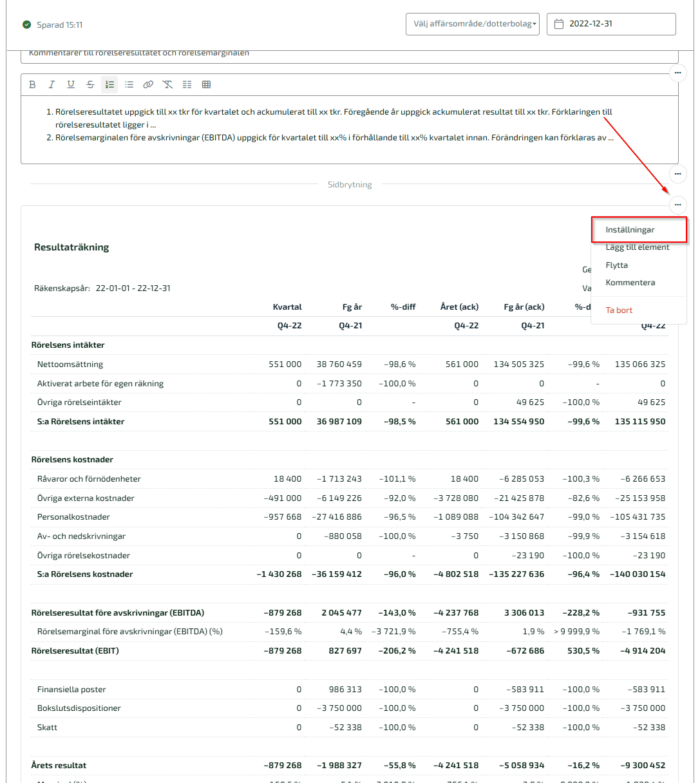Click the -27 416 886 Personalkostnader value
Screen dimensions: 700x783
(x=337, y=517)
